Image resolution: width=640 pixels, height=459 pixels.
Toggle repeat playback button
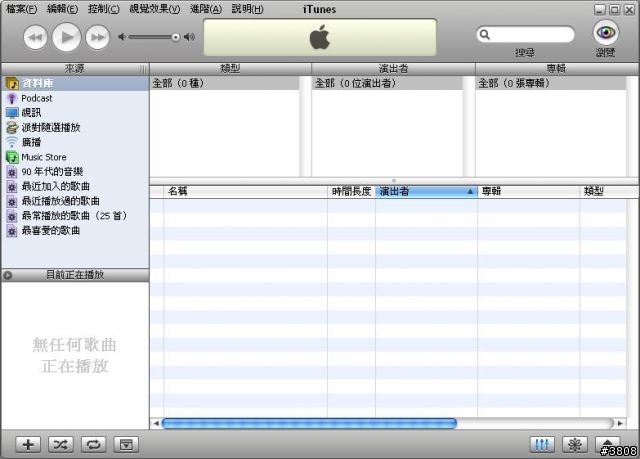click(x=93, y=444)
